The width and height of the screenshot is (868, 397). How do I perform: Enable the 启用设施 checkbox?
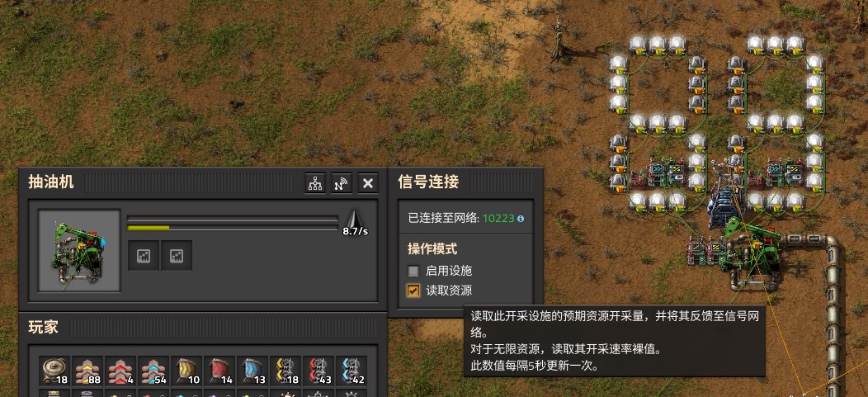coord(413,272)
